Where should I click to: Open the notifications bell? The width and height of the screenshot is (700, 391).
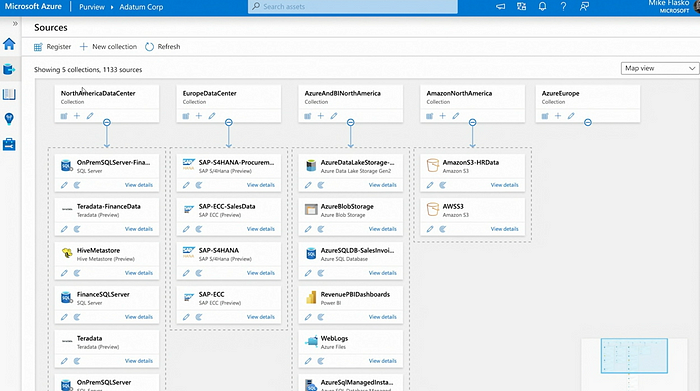(542, 6)
